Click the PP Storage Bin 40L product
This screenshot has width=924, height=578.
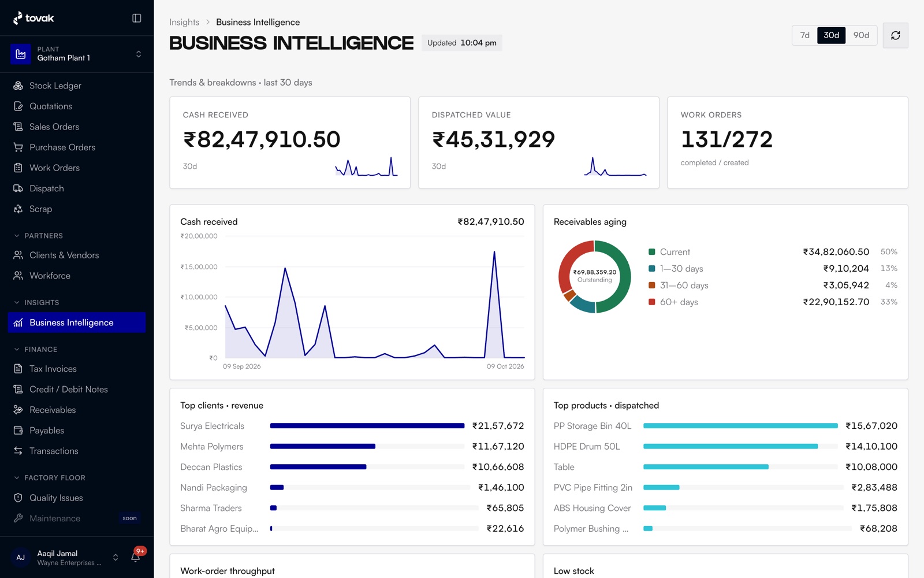[593, 426]
